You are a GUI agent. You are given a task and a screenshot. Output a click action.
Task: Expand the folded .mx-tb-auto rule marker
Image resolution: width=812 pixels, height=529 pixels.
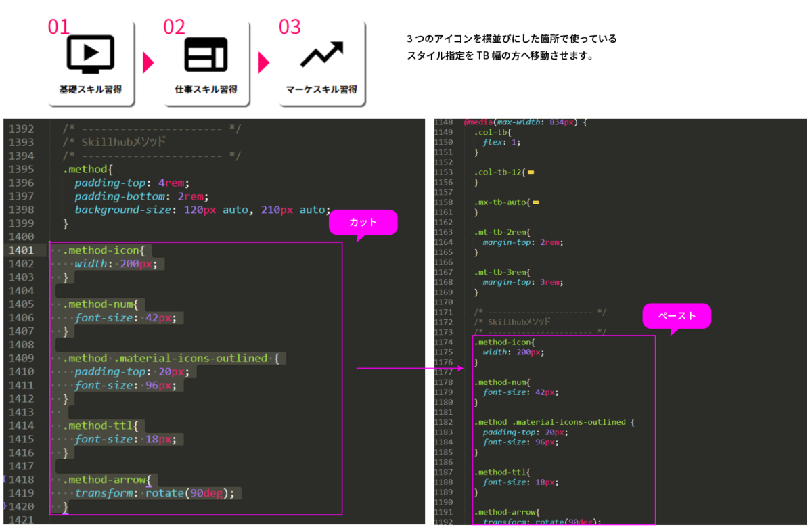coord(536,202)
